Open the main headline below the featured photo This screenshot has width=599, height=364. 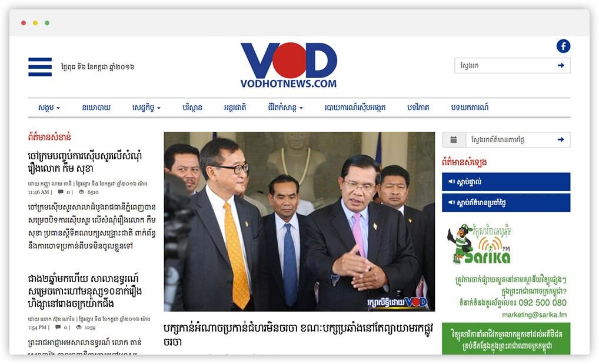(x=298, y=335)
